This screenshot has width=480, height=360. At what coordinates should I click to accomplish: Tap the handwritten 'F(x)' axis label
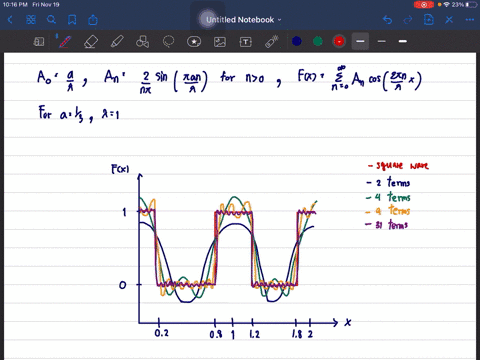click(x=120, y=169)
